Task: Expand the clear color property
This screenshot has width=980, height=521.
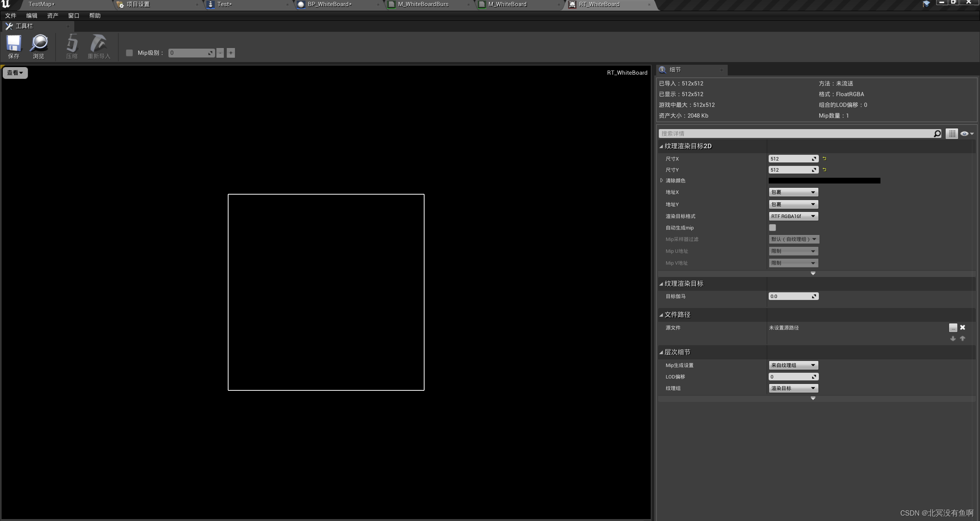Action: (661, 180)
